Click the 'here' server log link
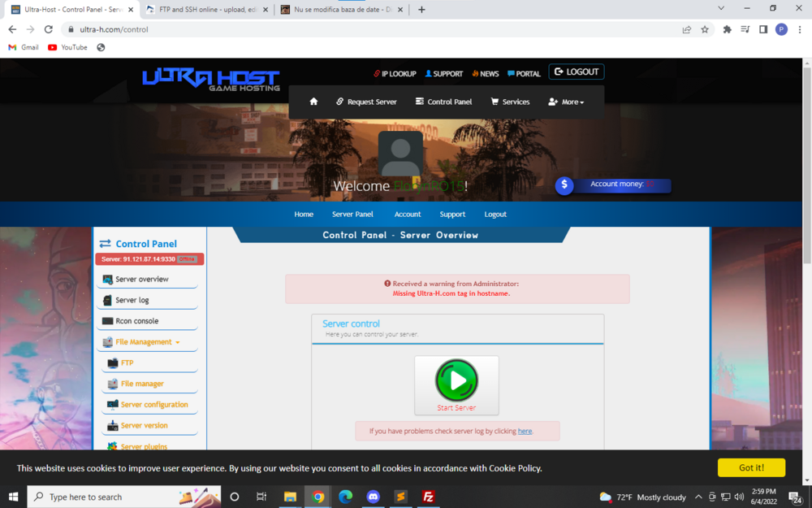 pyautogui.click(x=525, y=432)
